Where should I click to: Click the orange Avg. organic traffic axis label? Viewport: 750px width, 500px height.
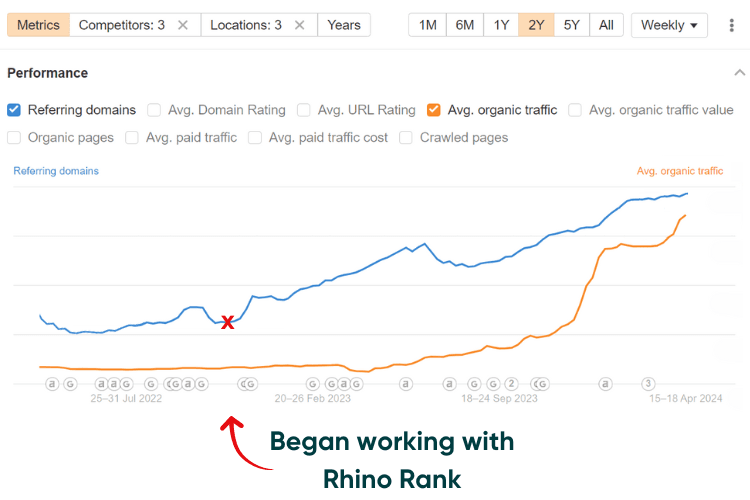pyautogui.click(x=679, y=171)
